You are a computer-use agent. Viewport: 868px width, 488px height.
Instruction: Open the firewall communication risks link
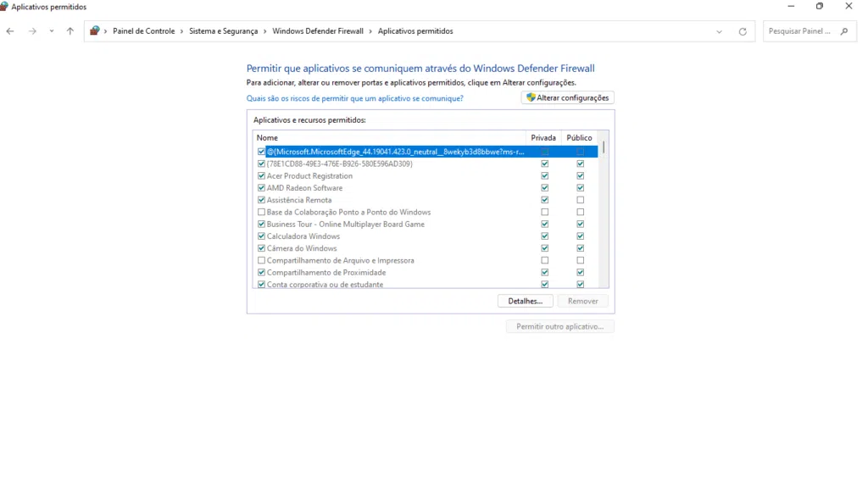pos(354,98)
